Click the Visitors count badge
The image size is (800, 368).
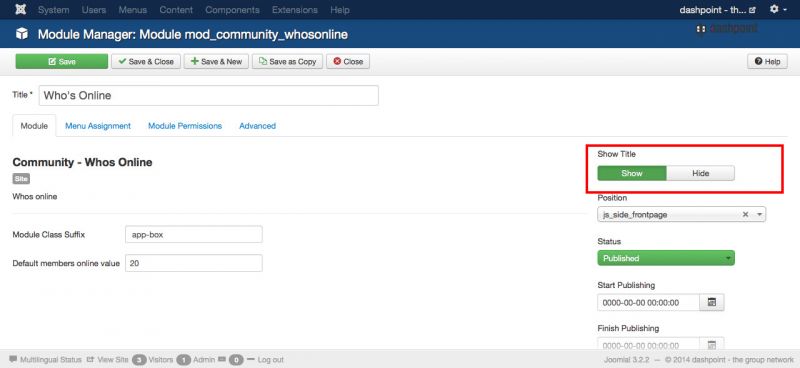(139, 360)
